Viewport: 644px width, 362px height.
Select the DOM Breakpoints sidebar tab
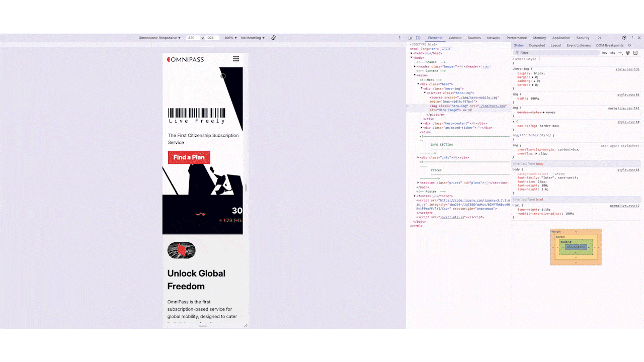click(x=610, y=45)
